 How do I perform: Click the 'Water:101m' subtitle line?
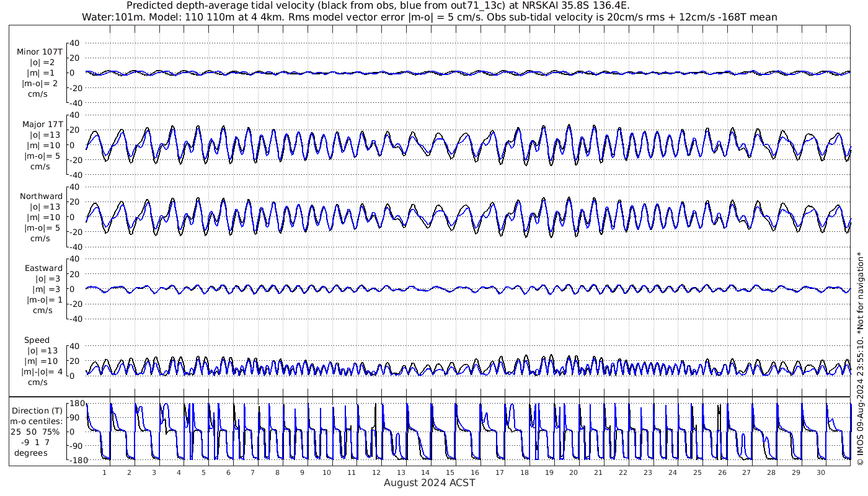(429, 17)
